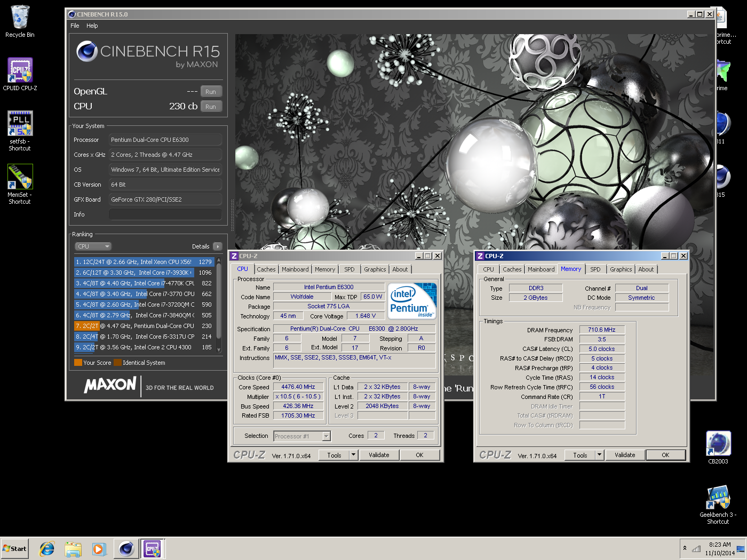Click the taskbar clock showing 8:23 AM
Viewport: 747px width, 560px height.
coord(720,549)
